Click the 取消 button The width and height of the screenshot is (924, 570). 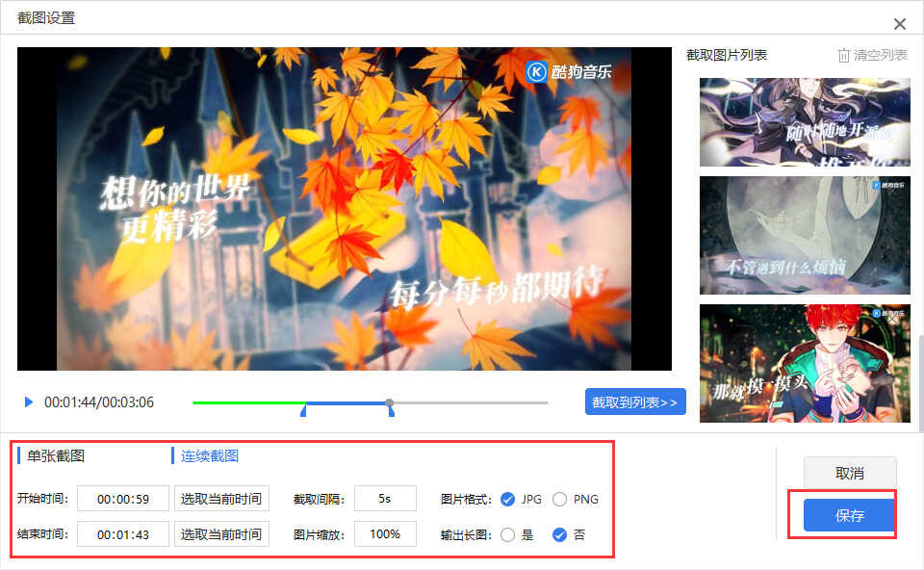[x=850, y=473]
